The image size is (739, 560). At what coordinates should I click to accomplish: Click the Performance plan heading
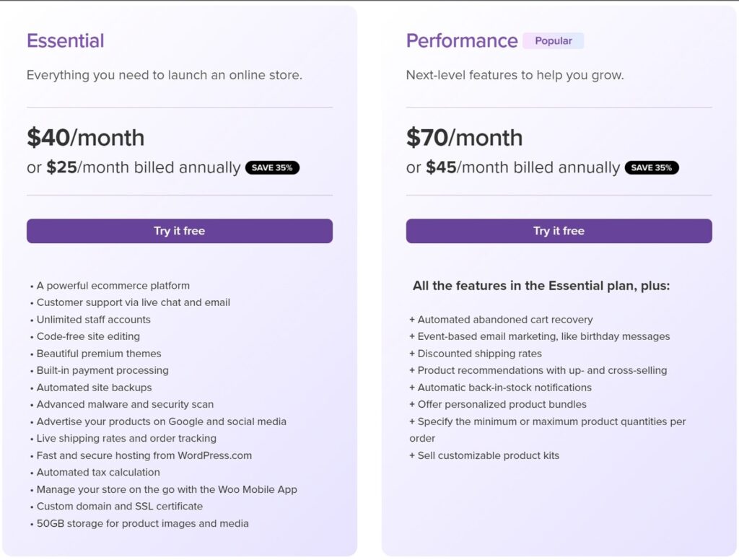pos(462,41)
